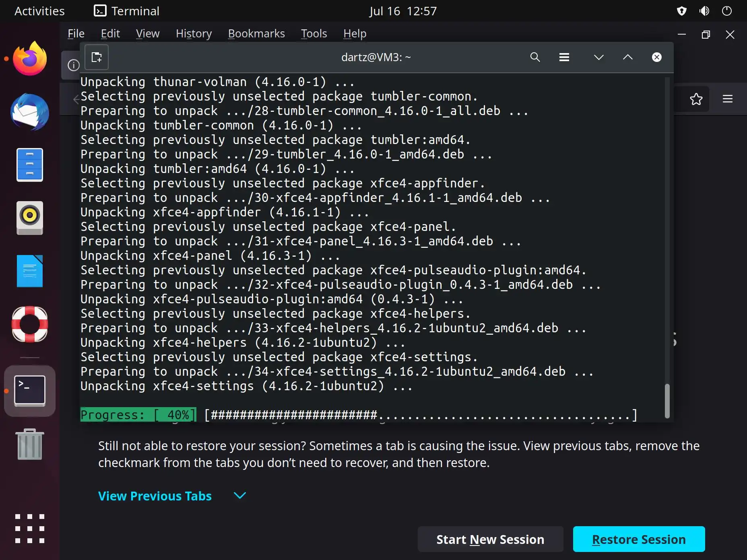Click line 'Unpacking xfce4-panel (4.16.3-1)'

(x=210, y=256)
